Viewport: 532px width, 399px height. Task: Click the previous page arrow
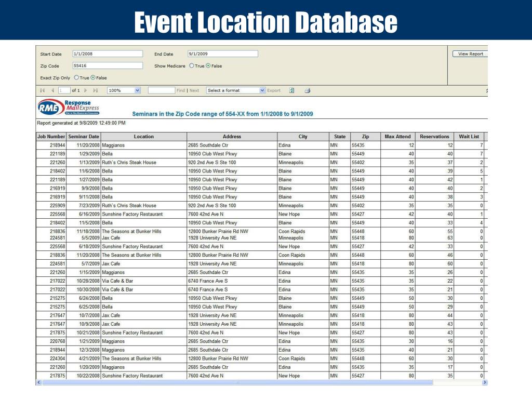[x=52, y=90]
